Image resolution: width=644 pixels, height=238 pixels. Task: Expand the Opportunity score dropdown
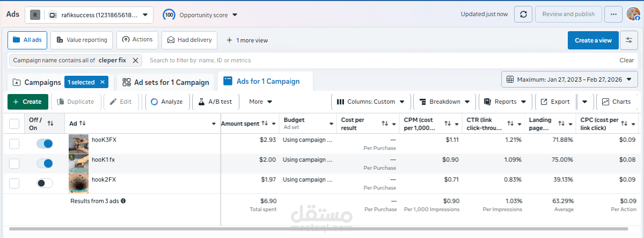[235, 15]
